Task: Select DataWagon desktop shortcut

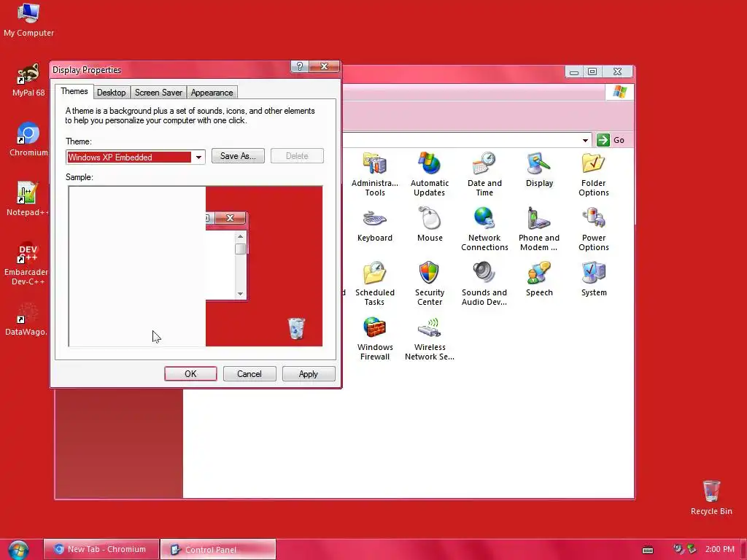Action: (x=26, y=319)
